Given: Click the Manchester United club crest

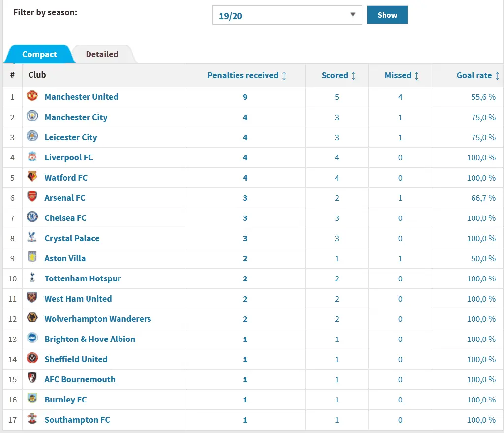Looking at the screenshot, I should (32, 96).
